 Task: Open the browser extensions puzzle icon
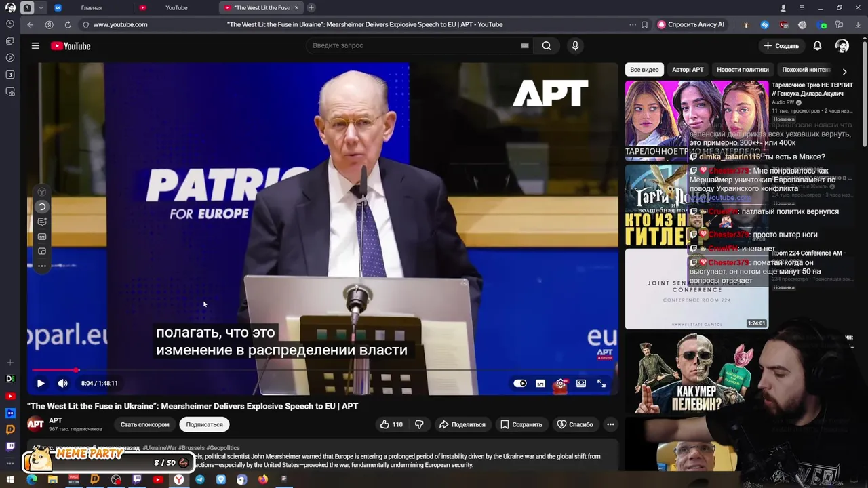pos(840,24)
